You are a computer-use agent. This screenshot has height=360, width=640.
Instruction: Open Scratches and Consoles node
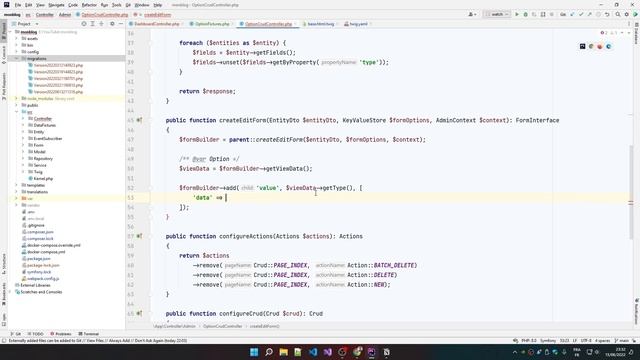coord(41,292)
